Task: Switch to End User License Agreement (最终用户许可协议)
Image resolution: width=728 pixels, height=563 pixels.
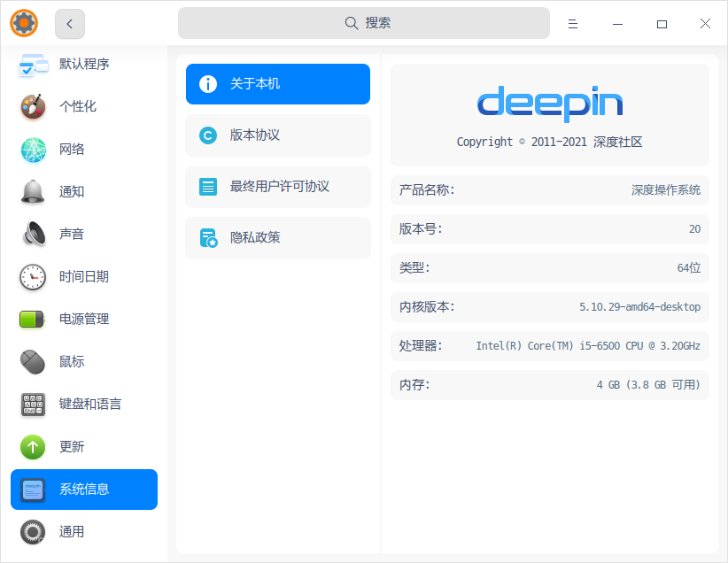Action: 277,187
